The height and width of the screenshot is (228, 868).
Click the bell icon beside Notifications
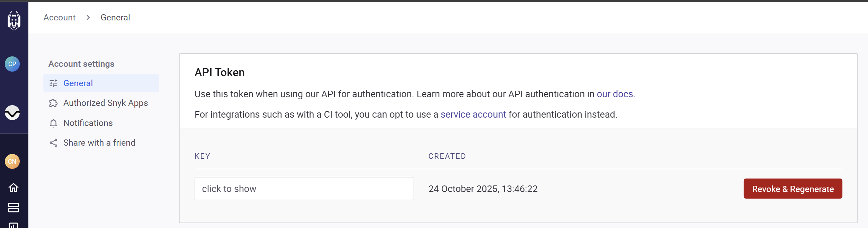click(x=53, y=123)
